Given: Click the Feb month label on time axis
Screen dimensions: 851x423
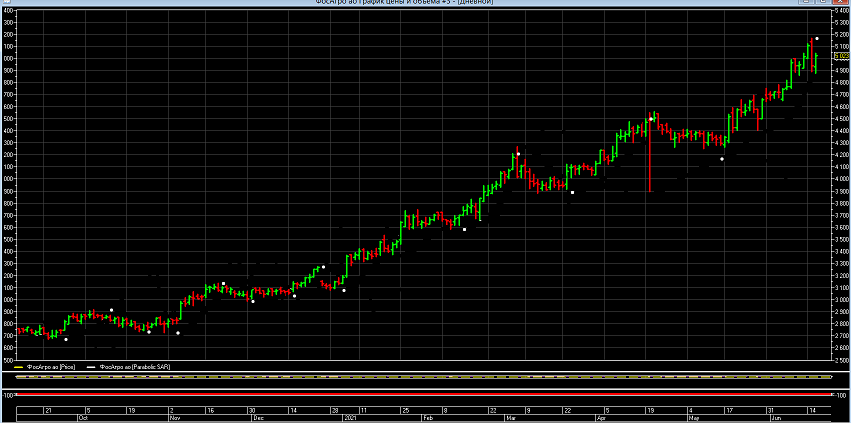Looking at the screenshot, I should tap(428, 419).
